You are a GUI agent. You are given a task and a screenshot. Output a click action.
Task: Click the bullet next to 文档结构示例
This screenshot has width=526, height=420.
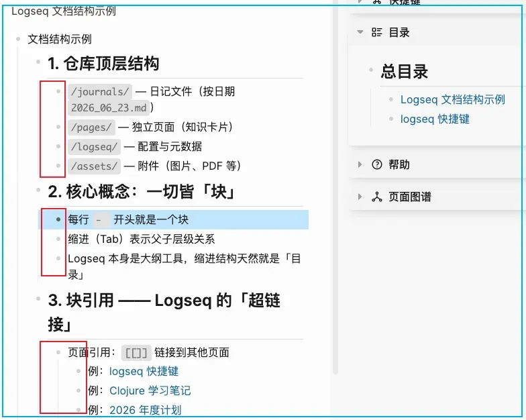coord(18,39)
